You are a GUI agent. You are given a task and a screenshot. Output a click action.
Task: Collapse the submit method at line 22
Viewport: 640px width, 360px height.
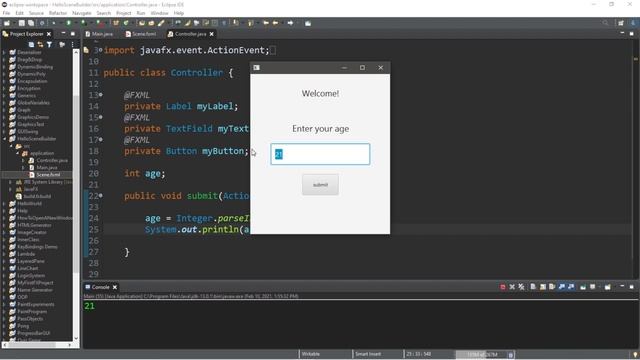(101, 196)
